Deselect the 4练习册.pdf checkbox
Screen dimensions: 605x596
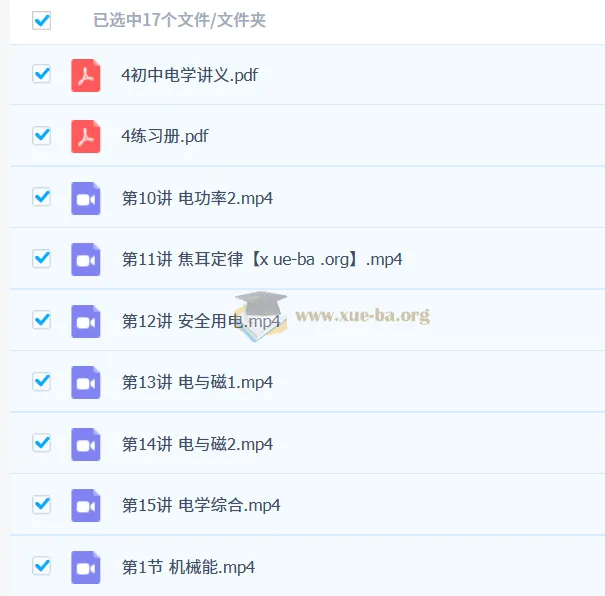pos(42,135)
